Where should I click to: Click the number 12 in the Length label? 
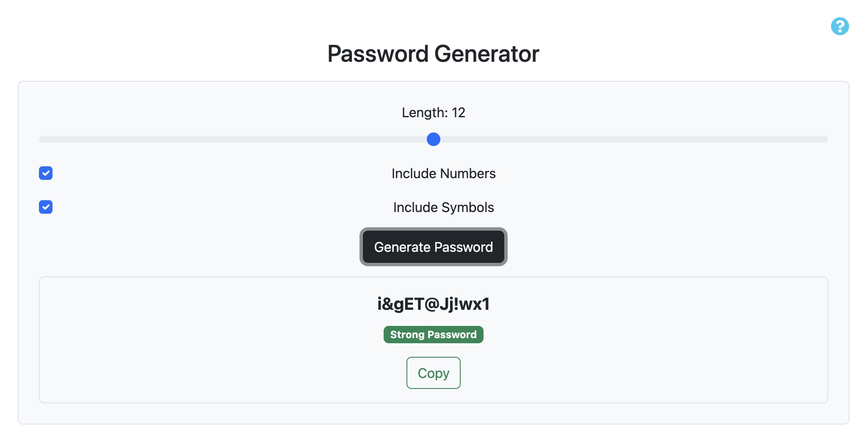pyautogui.click(x=459, y=113)
